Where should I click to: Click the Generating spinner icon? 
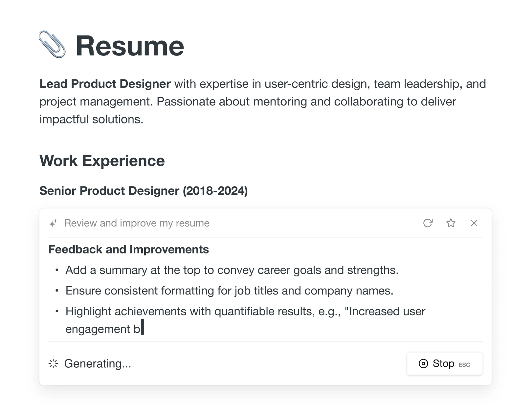point(53,363)
